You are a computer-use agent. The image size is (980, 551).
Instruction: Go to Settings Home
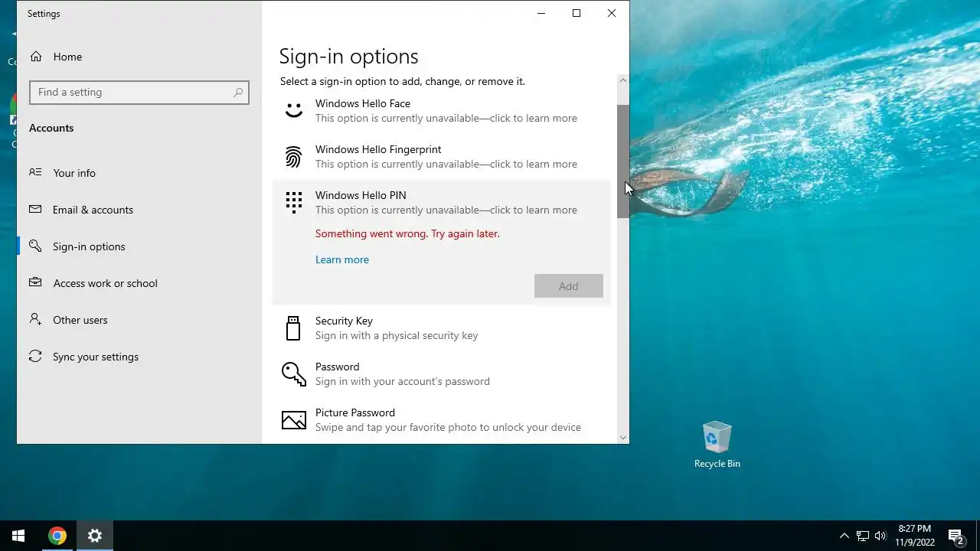point(139,57)
